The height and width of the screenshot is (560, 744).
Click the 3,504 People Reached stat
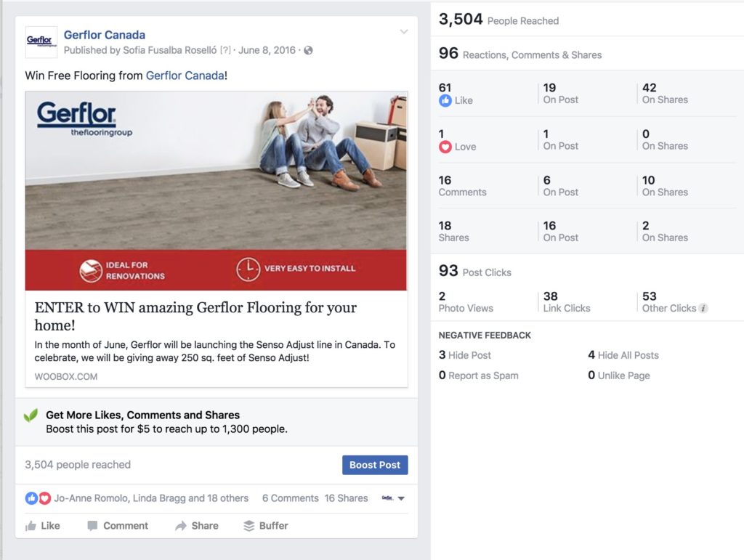pos(498,20)
